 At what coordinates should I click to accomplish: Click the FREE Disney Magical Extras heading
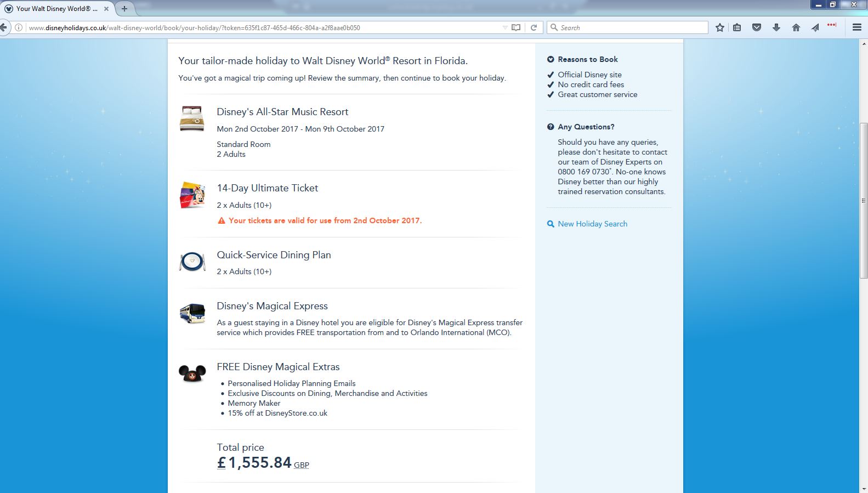tap(278, 367)
